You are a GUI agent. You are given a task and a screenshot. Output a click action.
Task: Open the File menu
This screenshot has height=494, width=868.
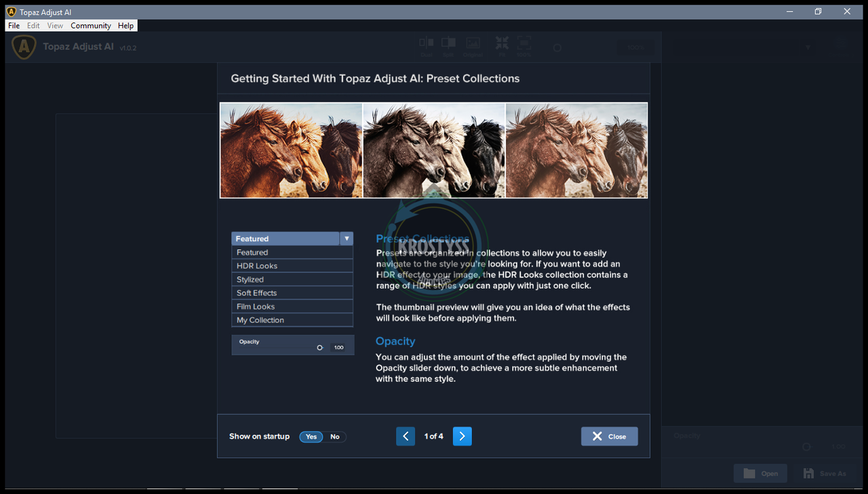coord(14,26)
